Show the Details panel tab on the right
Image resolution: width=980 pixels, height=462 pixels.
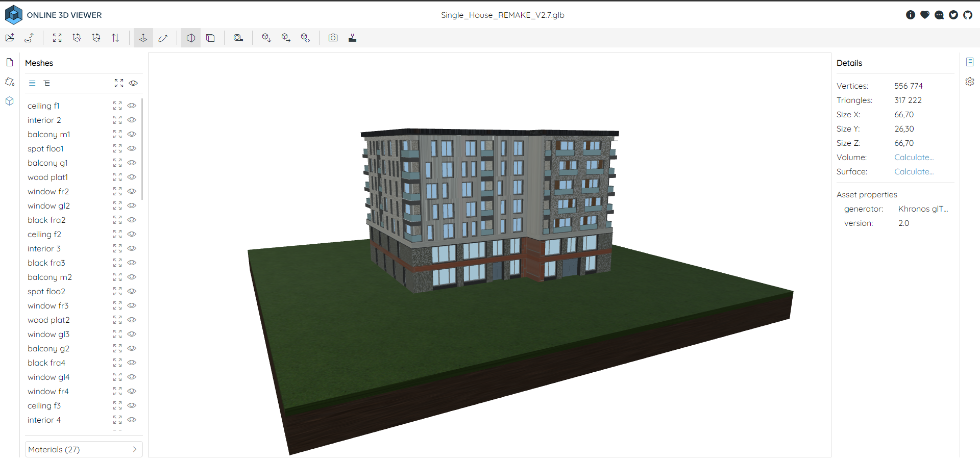point(970,62)
